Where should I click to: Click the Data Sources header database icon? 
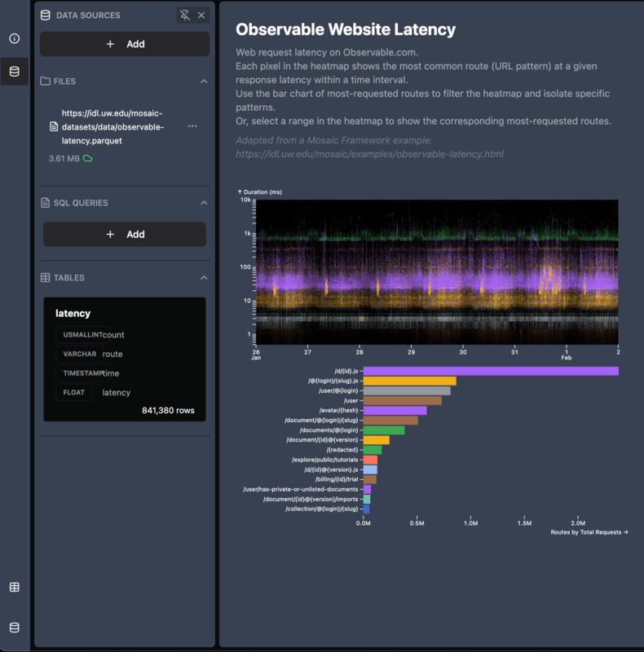(x=46, y=15)
